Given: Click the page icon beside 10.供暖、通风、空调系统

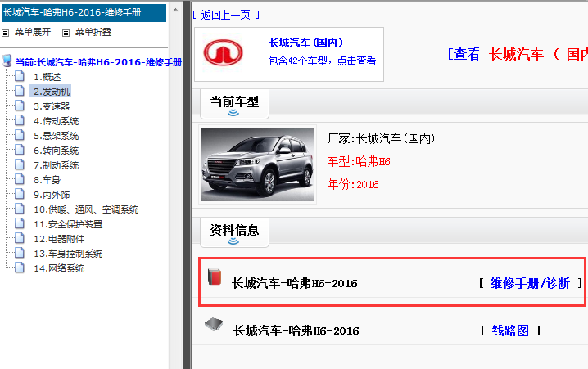Looking at the screenshot, I should [x=20, y=209].
